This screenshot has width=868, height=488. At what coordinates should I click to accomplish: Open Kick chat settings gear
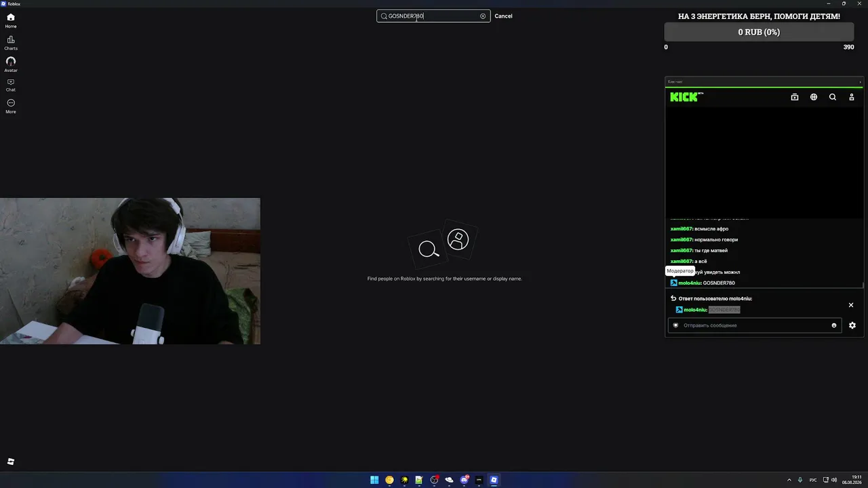click(x=852, y=325)
